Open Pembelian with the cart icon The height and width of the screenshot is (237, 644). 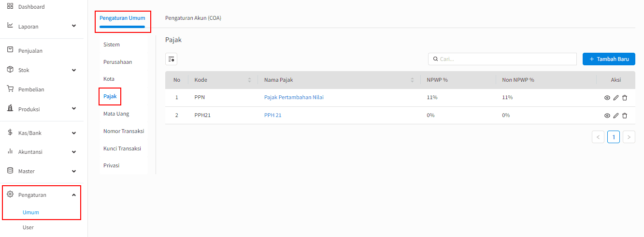[x=10, y=89]
